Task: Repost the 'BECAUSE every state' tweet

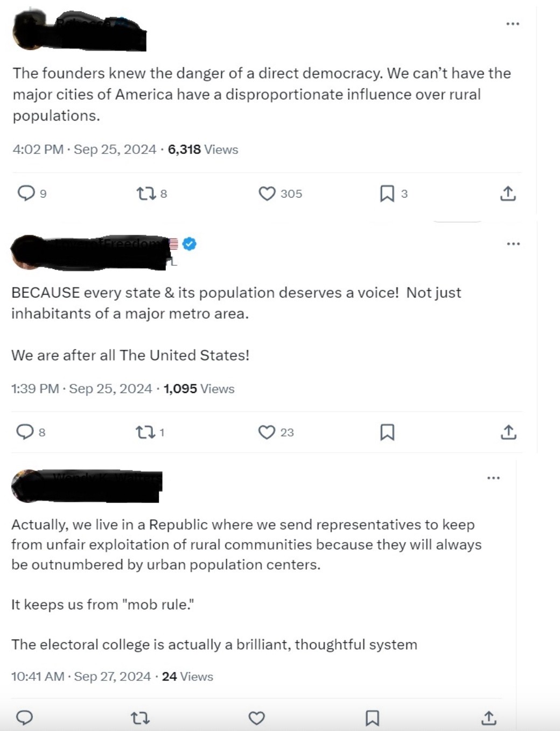Action: [x=144, y=432]
